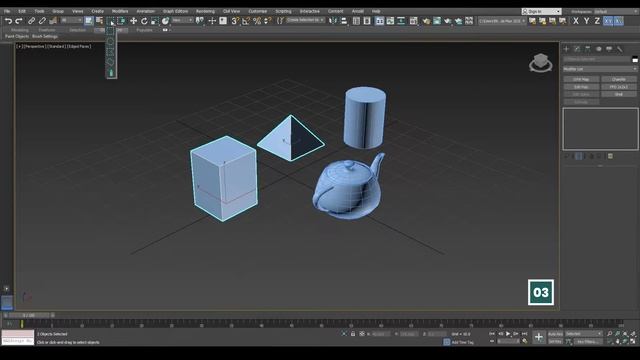The height and width of the screenshot is (360, 640).
Task: Restrict transform to the XY plane
Action: pyautogui.click(x=608, y=21)
